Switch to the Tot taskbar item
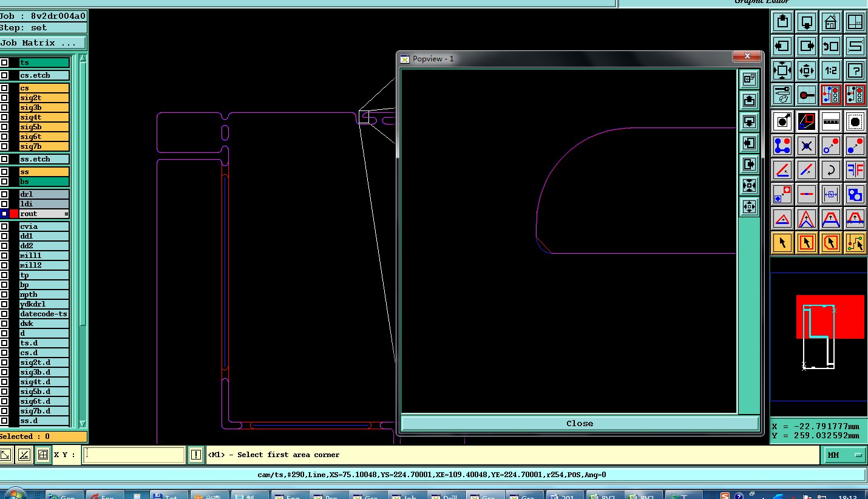Screen dimensions: 868x499 coord(168,495)
